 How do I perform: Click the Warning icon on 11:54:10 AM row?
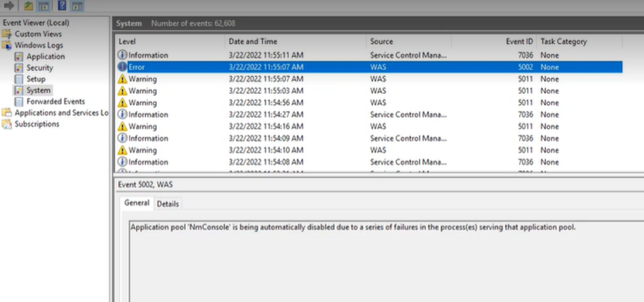click(122, 150)
